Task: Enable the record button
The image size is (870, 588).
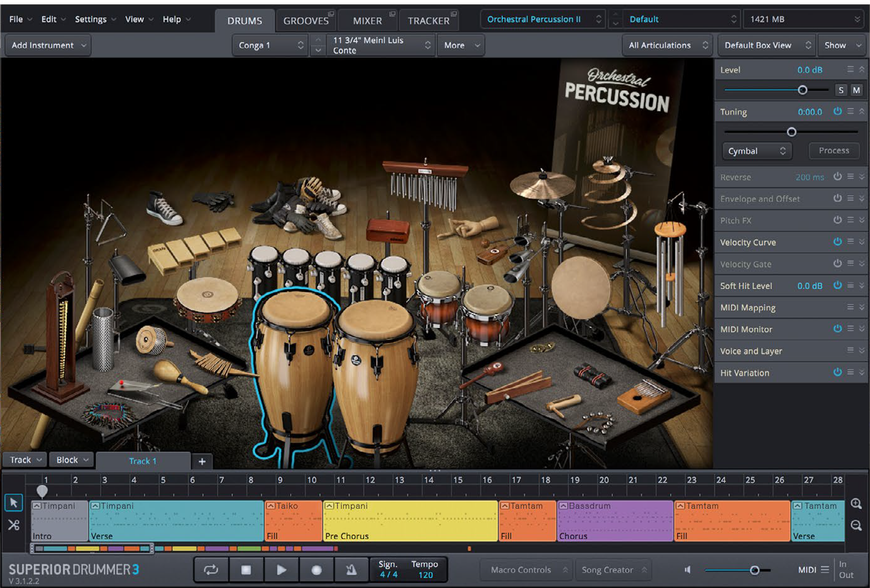Action: pos(317,569)
